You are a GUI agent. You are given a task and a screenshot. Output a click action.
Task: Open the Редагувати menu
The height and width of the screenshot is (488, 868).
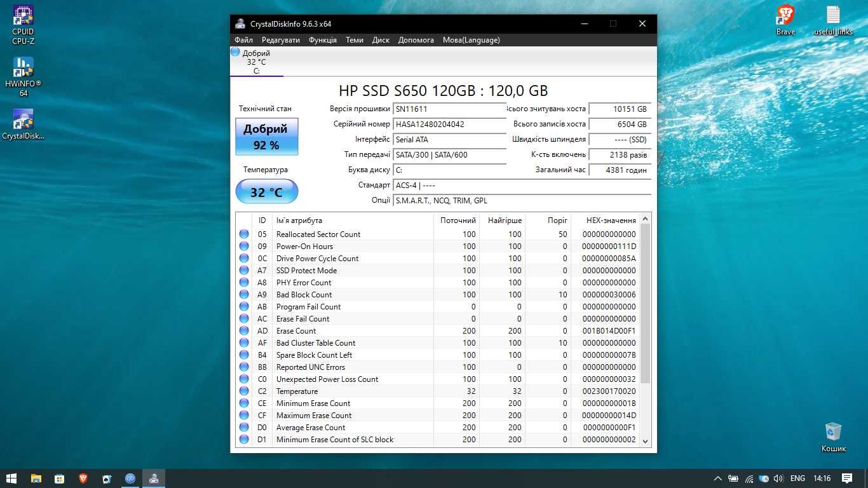click(281, 39)
